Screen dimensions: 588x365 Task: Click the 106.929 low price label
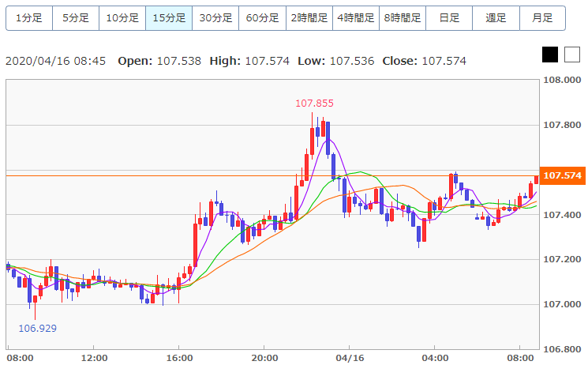coord(38,329)
